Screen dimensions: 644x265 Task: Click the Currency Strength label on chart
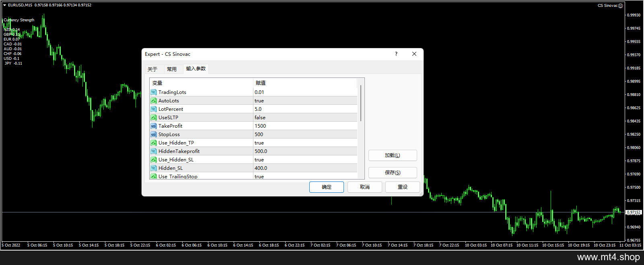click(19, 20)
